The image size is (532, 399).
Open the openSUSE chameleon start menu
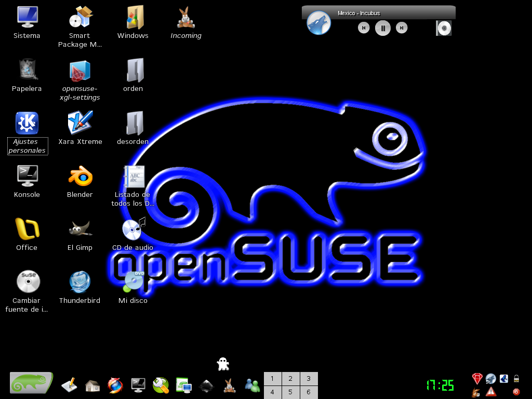click(31, 383)
